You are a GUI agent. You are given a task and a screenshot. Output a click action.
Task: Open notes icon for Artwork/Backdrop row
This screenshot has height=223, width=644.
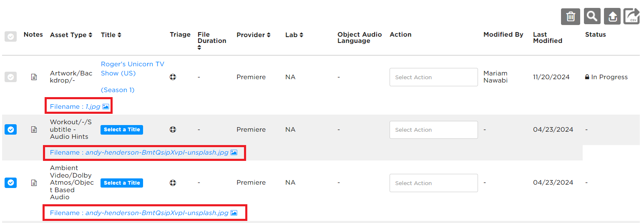[34, 77]
